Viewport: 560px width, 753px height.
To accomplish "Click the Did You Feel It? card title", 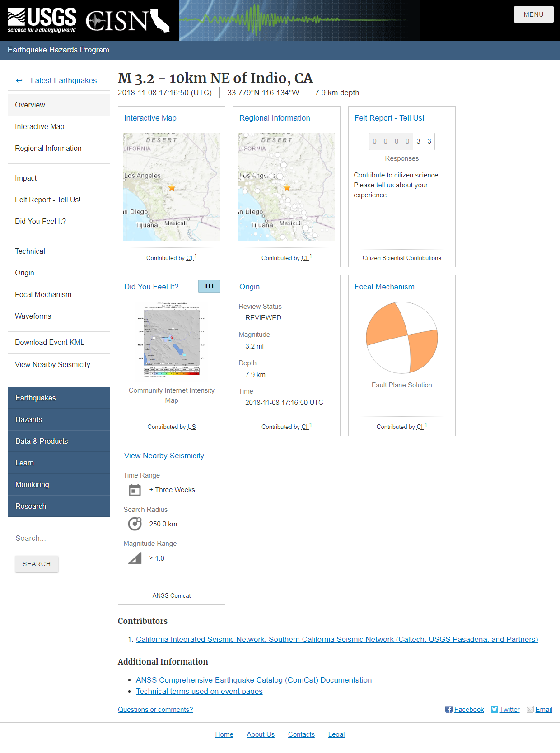I will click(x=151, y=287).
